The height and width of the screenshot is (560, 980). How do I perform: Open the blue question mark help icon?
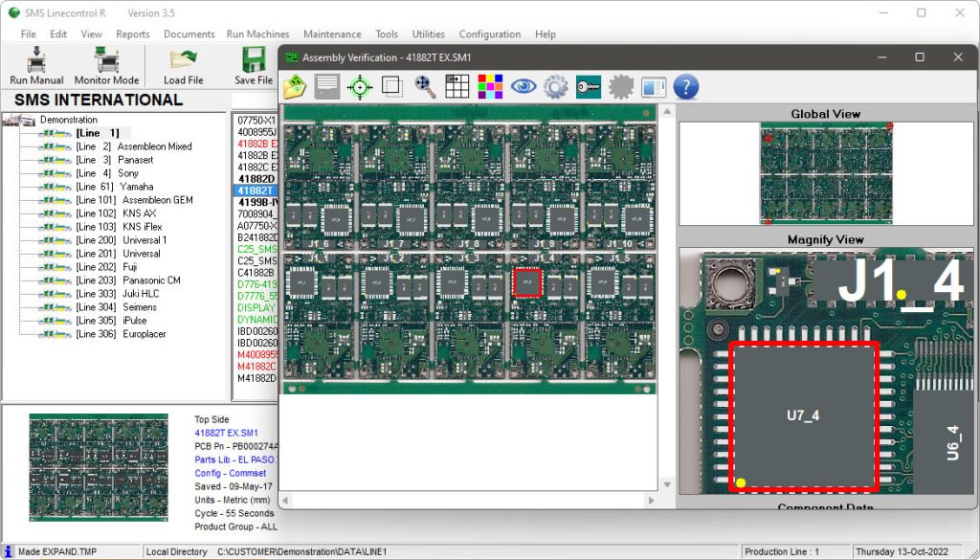(685, 87)
